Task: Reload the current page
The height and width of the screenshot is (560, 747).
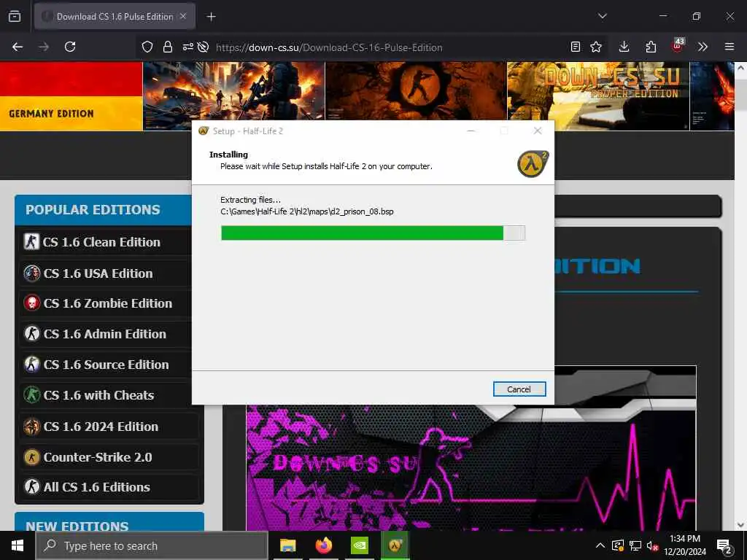Action: click(x=70, y=47)
